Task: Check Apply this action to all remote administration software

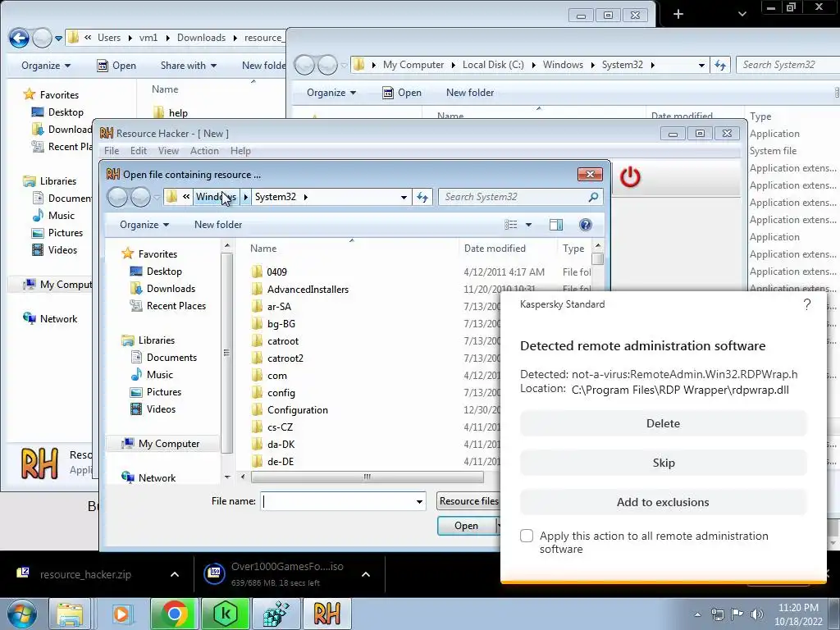Action: click(x=527, y=536)
